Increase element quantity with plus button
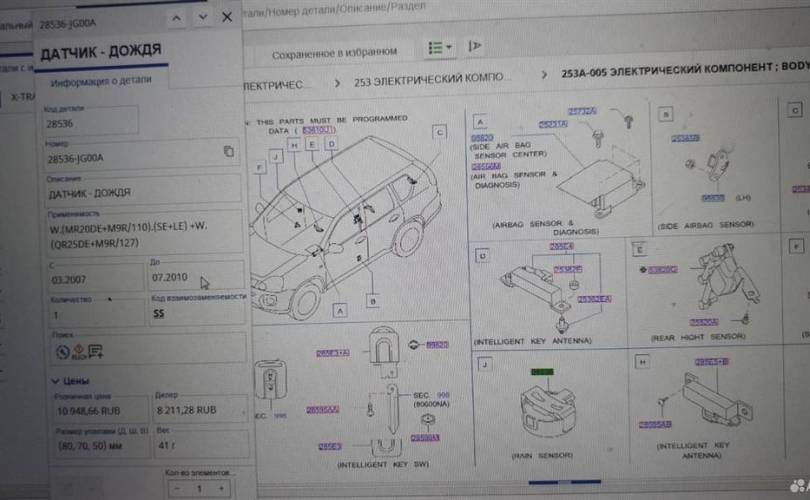The image size is (810, 500). coord(222,488)
